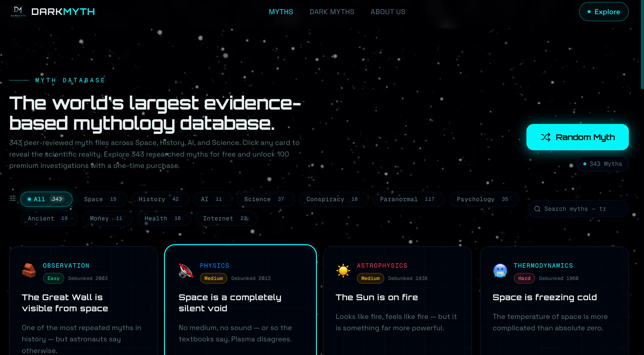
Task: Click the frozen face emoji icon
Action: pos(500,270)
